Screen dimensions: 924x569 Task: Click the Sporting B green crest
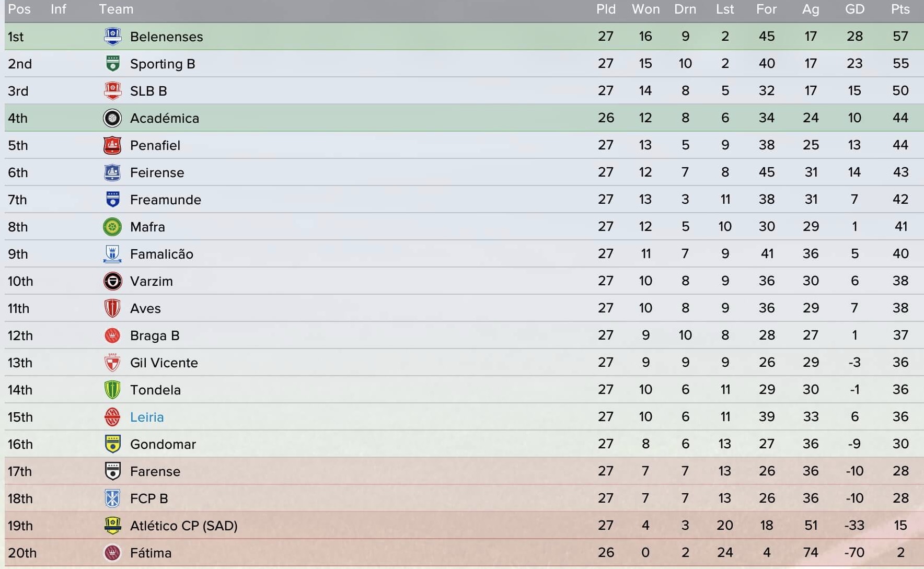pyautogui.click(x=112, y=64)
